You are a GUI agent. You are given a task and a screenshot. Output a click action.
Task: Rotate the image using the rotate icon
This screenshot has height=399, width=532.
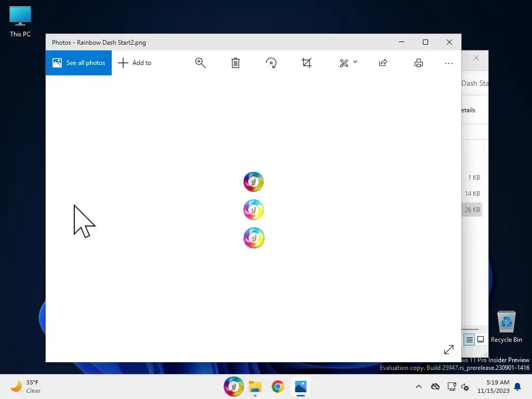(271, 63)
